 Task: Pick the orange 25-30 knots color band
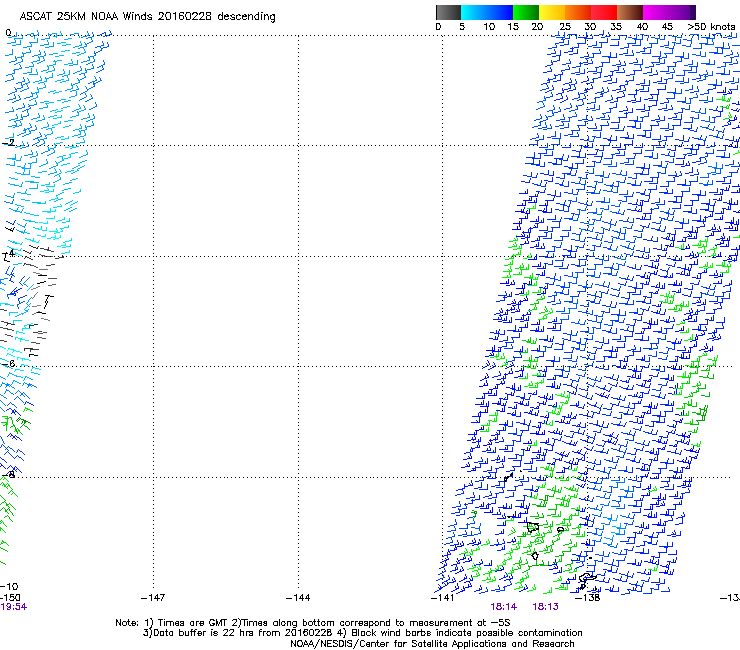[x=578, y=12]
